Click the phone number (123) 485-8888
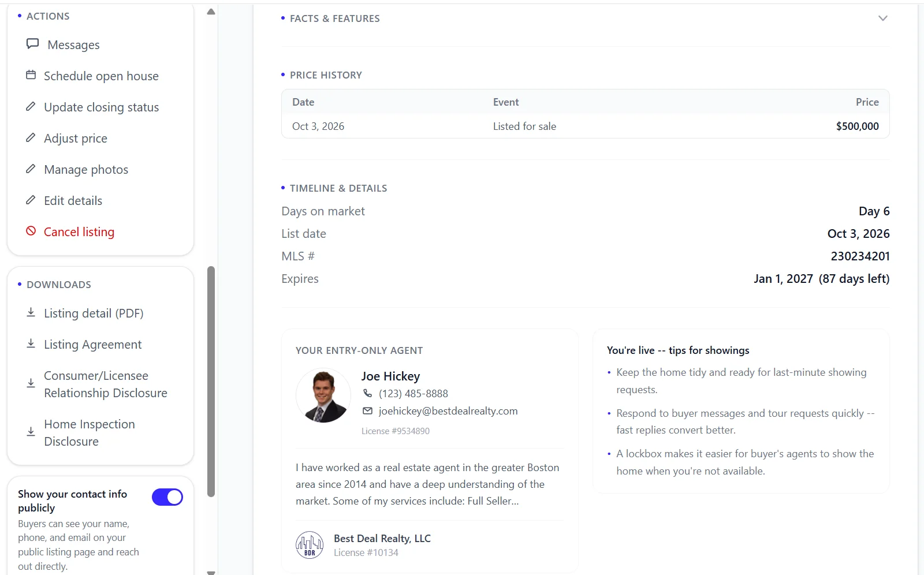This screenshot has height=575, width=924. coord(413,393)
